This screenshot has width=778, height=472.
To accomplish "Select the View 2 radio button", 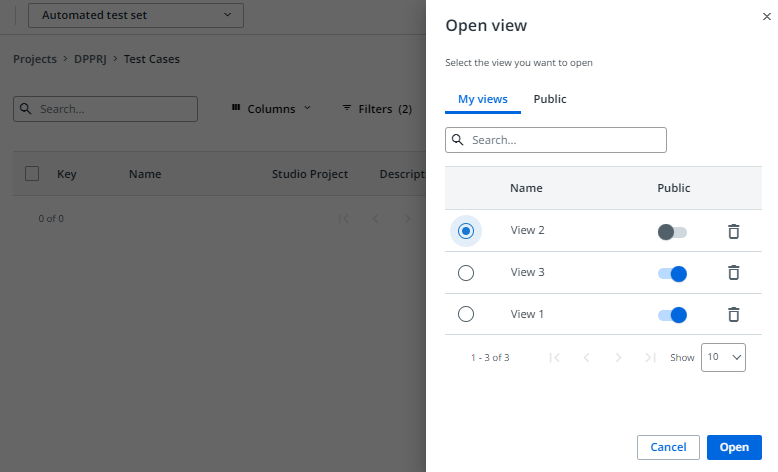I will [x=466, y=231].
